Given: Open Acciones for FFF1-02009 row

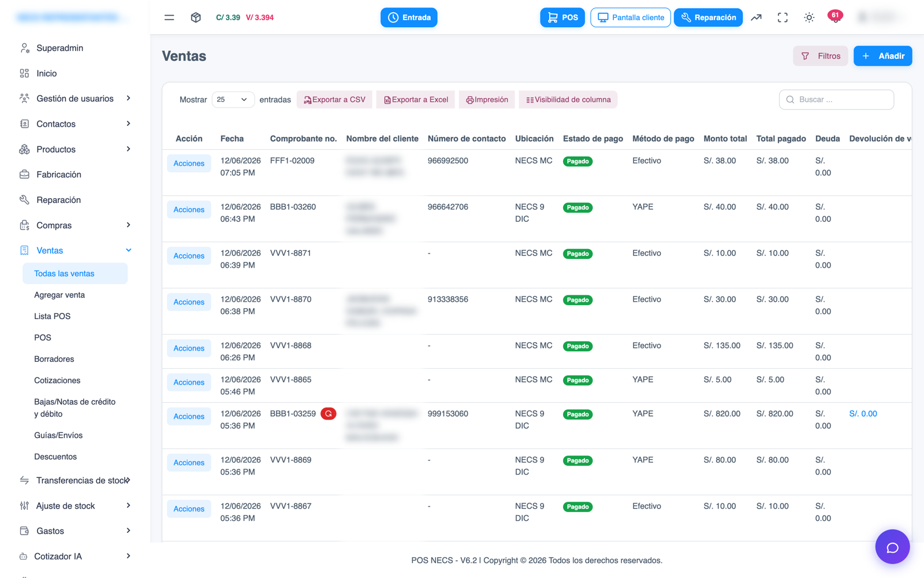Looking at the screenshot, I should tap(189, 164).
